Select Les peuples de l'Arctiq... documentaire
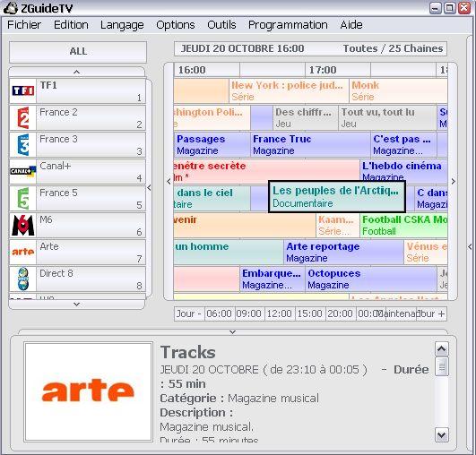 337,196
